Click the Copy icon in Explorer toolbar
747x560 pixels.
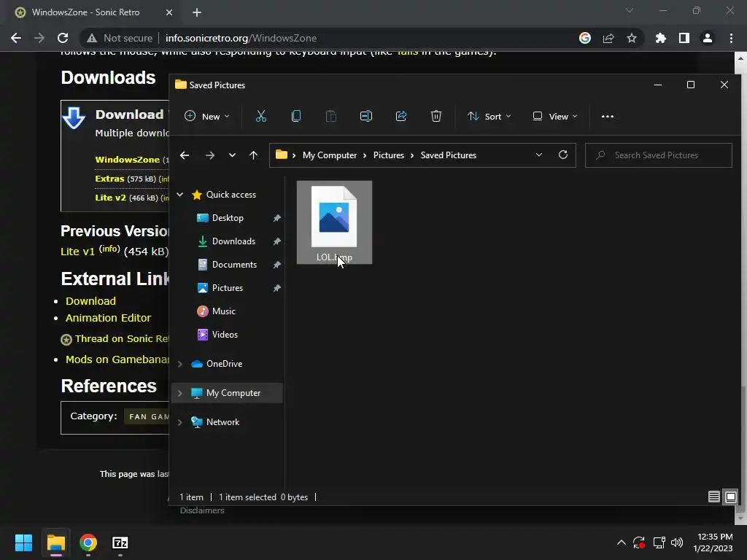point(296,116)
